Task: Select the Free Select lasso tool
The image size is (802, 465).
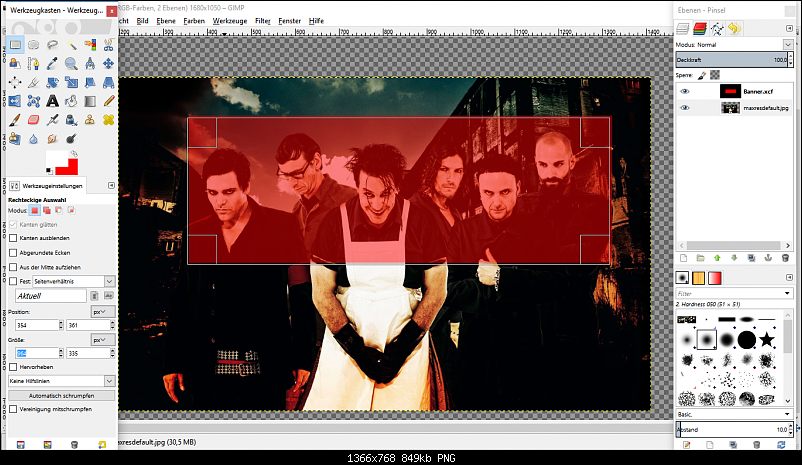Action: click(52, 45)
